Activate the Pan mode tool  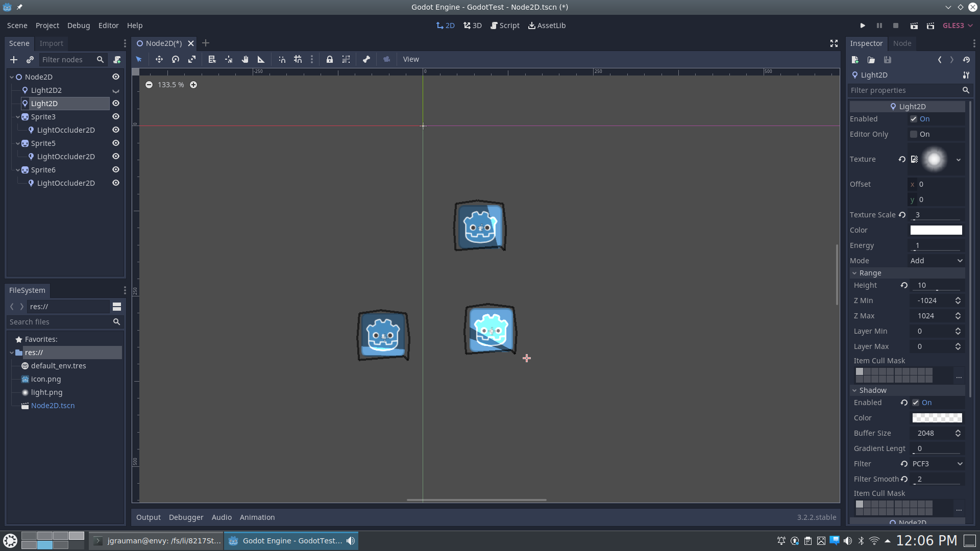tap(244, 59)
